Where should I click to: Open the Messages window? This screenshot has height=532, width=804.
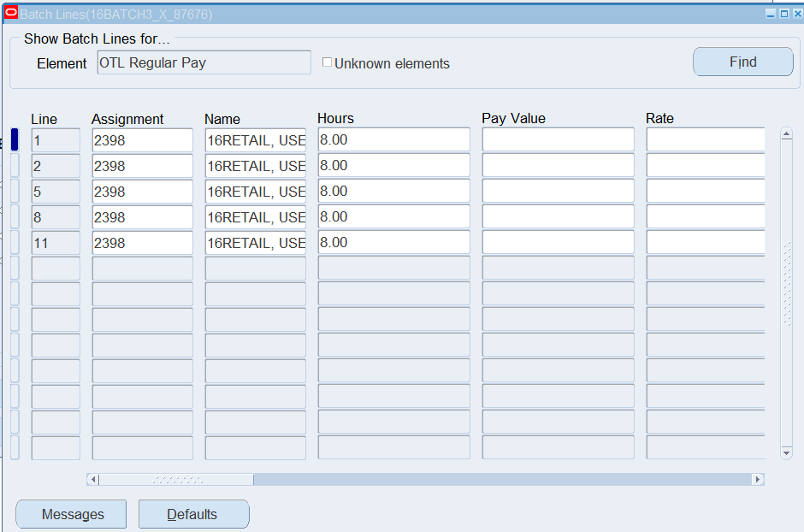[72, 514]
